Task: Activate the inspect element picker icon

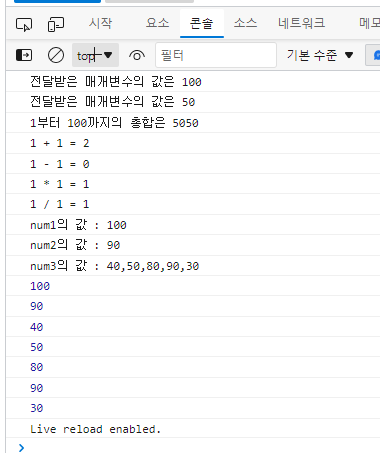Action: point(24,24)
